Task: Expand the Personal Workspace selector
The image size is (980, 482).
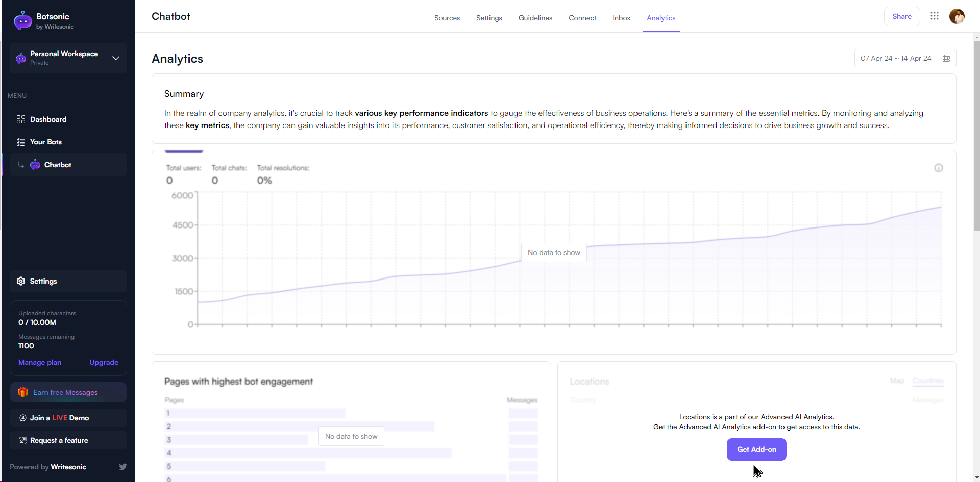Action: coord(116,58)
